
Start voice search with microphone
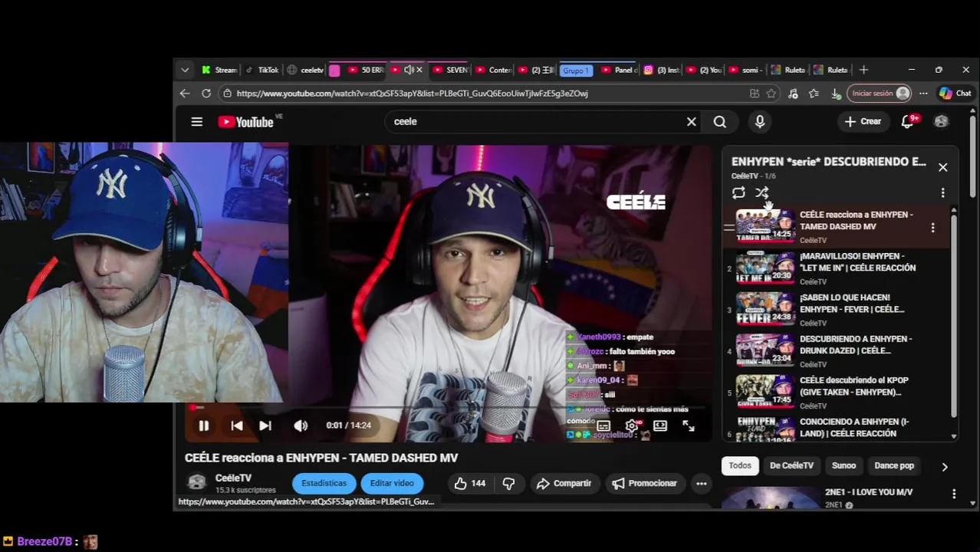tap(760, 121)
